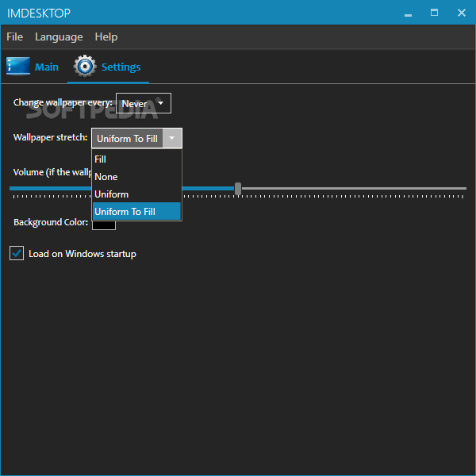
Task: Click the Settings gear icon
Action: 85,66
